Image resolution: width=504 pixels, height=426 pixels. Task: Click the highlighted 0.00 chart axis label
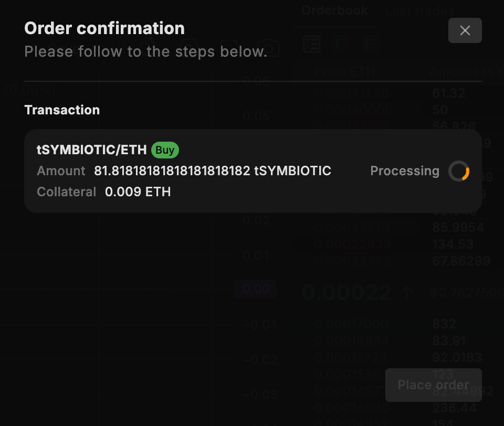(256, 289)
